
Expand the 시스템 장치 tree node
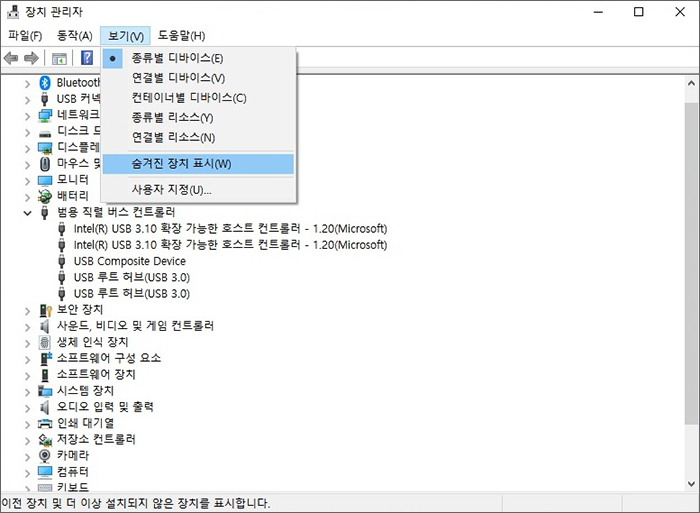[x=28, y=390]
